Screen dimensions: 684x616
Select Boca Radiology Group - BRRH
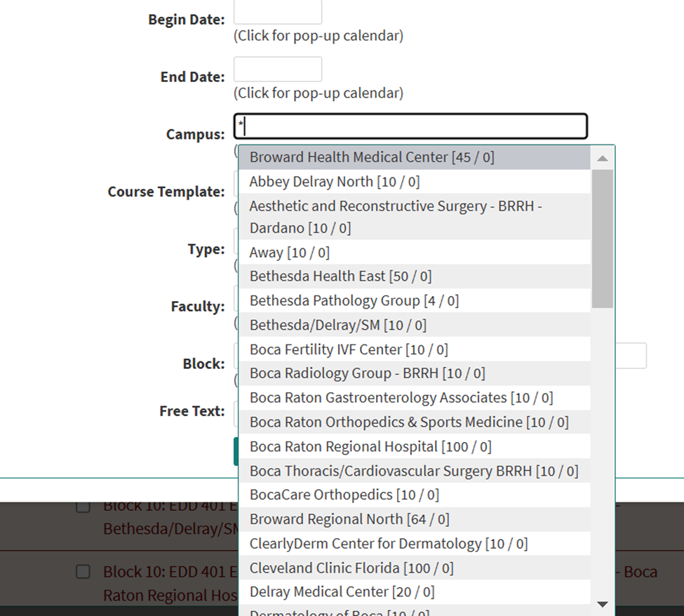point(415,373)
